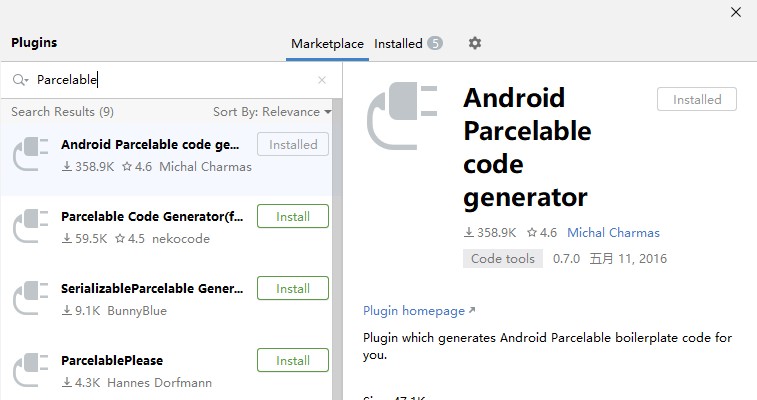757x400 pixels.
Task: Click Parcelable Code Generator plugin icon
Action: coord(31,226)
